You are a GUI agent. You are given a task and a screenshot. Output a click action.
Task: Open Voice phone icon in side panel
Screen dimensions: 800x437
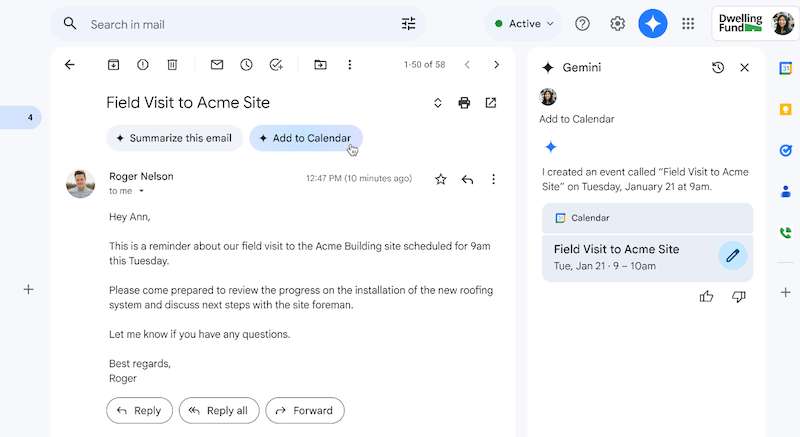point(786,233)
